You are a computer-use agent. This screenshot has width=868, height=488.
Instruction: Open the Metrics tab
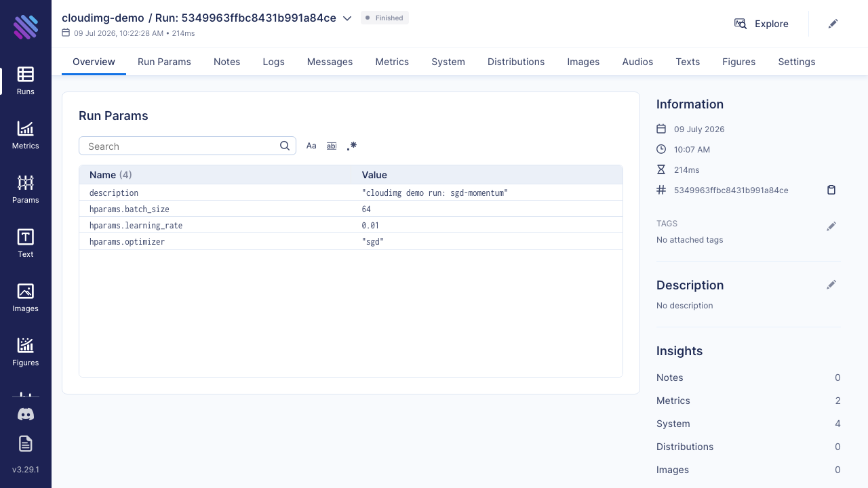tap(392, 62)
